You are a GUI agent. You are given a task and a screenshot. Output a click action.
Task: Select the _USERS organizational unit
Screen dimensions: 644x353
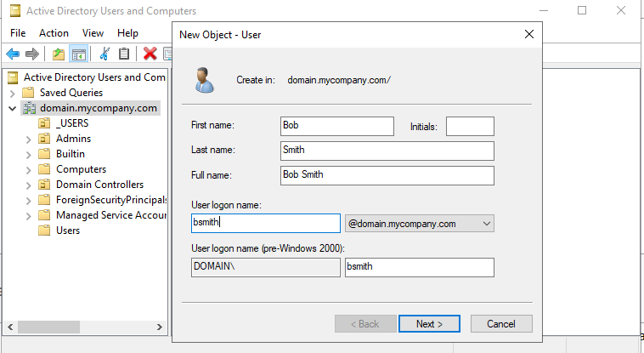(x=71, y=123)
